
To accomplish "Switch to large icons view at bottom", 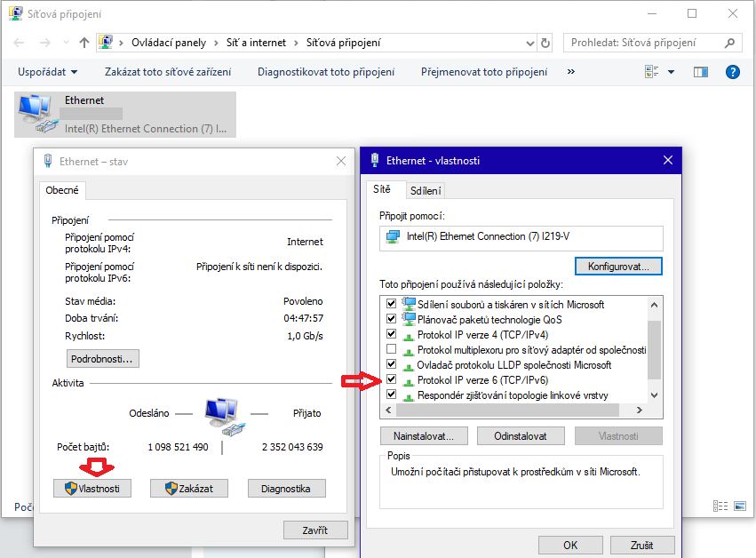I will (740, 506).
